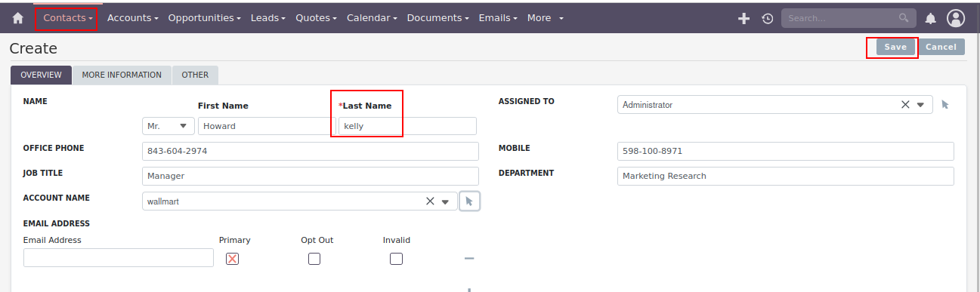The height and width of the screenshot is (292, 980).
Task: Open the Contacts menu
Action: click(68, 17)
